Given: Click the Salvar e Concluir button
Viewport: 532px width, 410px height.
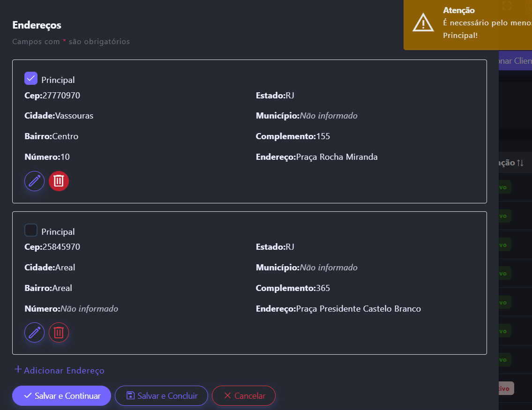Looking at the screenshot, I should (161, 396).
